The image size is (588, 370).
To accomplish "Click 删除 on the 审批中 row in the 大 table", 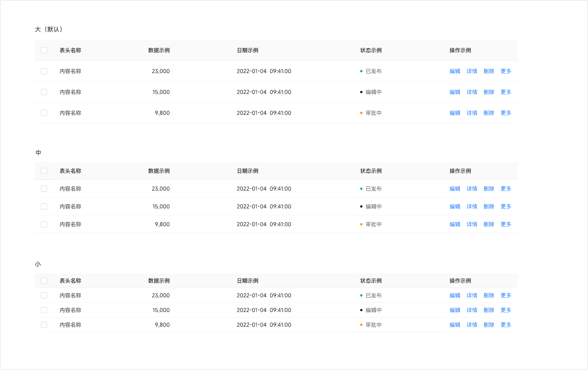I will click(489, 113).
